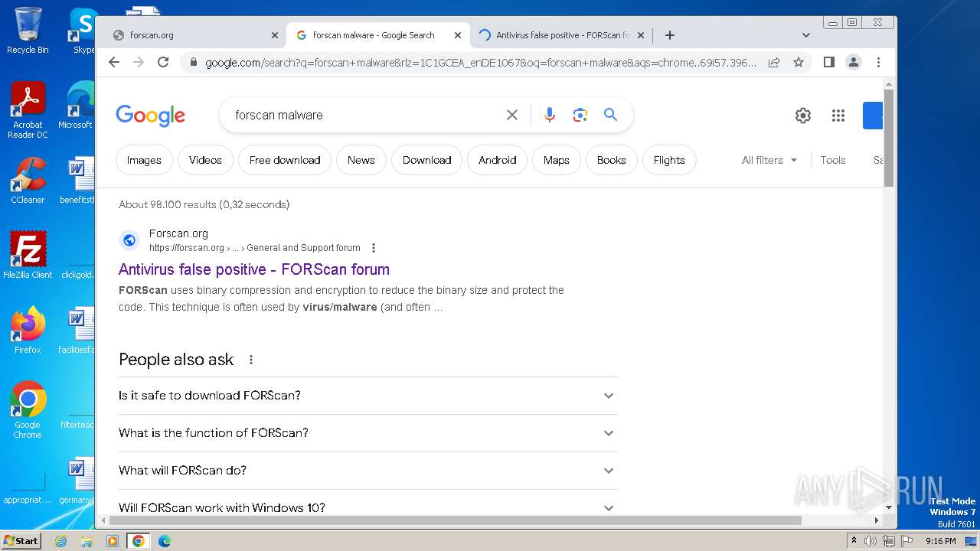Expand 'What is the function of FORScan?'

[x=367, y=433]
